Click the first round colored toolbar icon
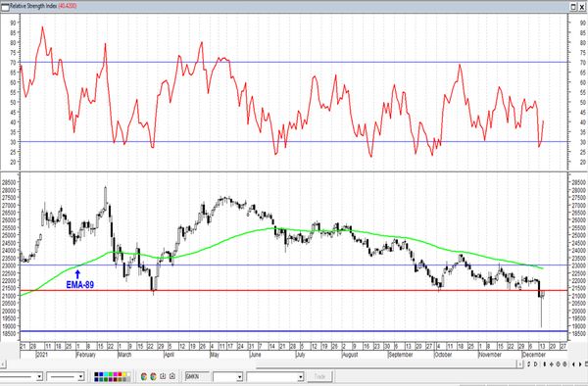Image resolution: width=588 pixels, height=386 pixels. click(144, 376)
